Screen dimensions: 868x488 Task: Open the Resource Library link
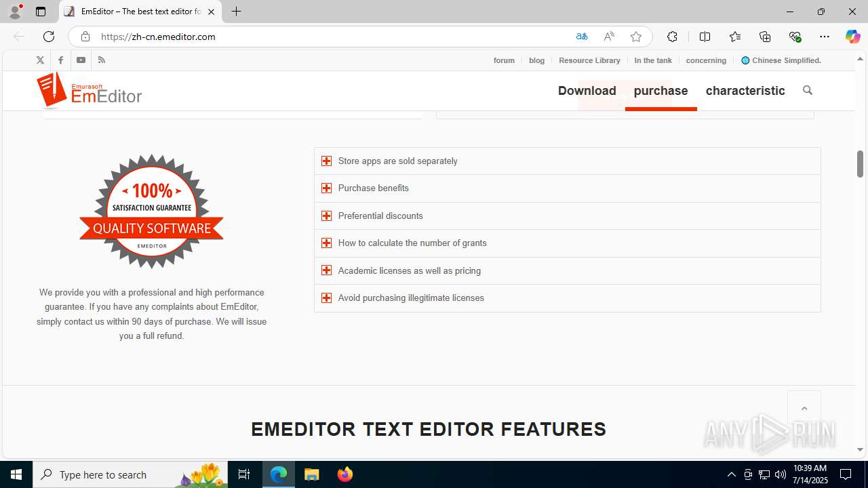click(x=589, y=60)
